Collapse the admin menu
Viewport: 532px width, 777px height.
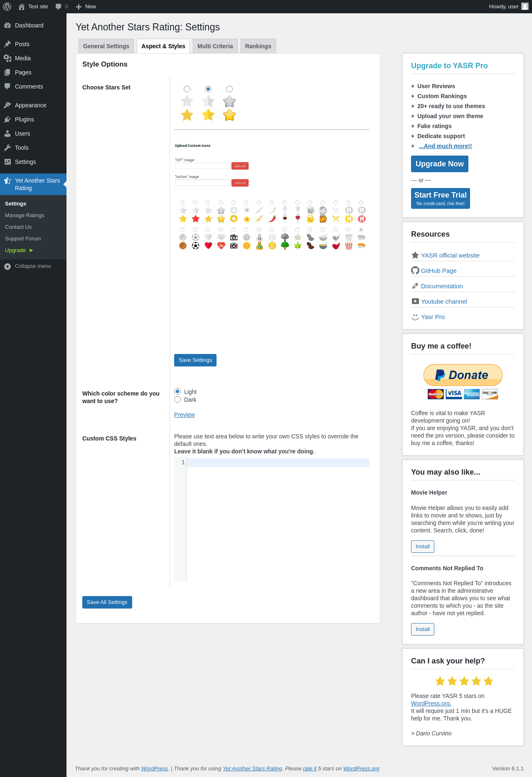[33, 266]
